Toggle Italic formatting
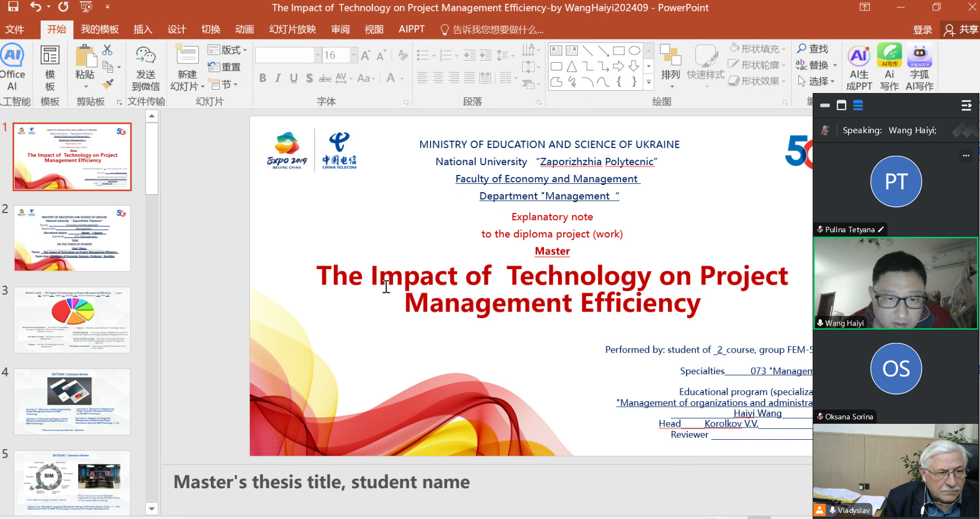Image resolution: width=980 pixels, height=519 pixels. (278, 78)
